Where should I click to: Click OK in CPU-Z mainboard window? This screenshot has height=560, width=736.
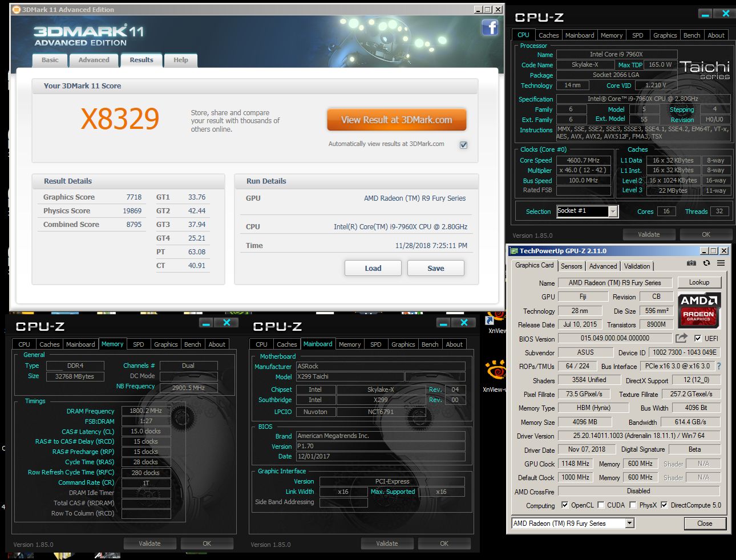coord(444,543)
